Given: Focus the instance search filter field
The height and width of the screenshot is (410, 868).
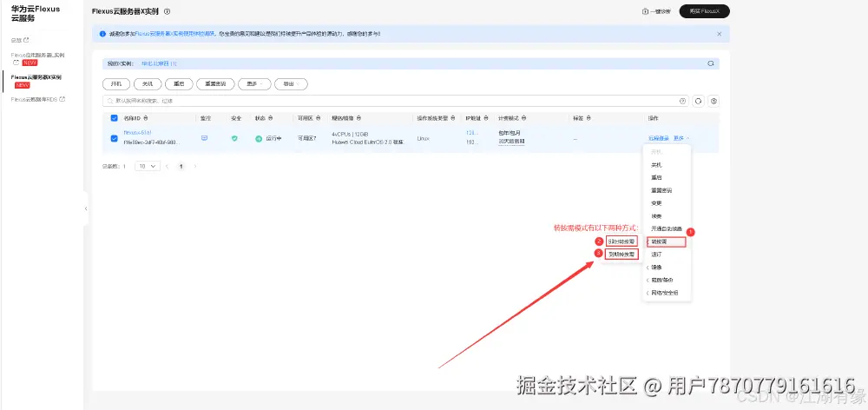Looking at the screenshot, I should 395,101.
